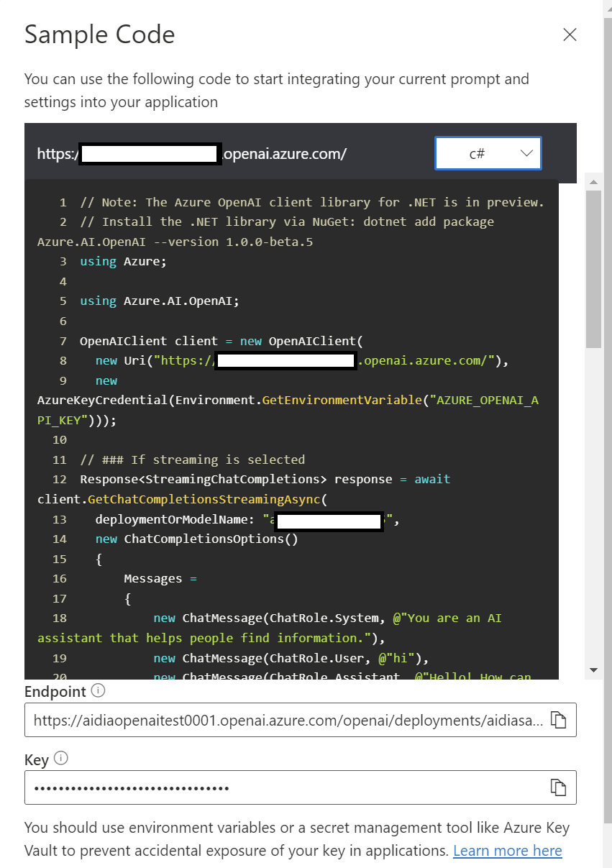Click '// ### If streaming is selected' comment
The image size is (612, 868).
[192, 460]
